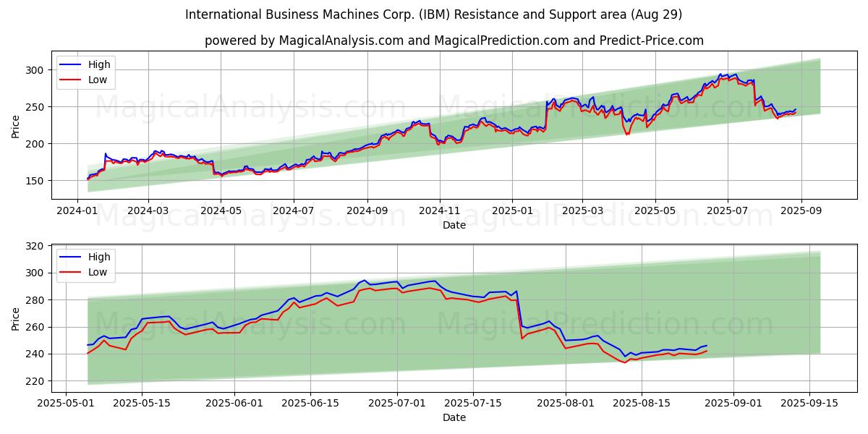Click the top chart 'Price' axis label
Viewport: 868px width, 434px height.
[x=16, y=125]
